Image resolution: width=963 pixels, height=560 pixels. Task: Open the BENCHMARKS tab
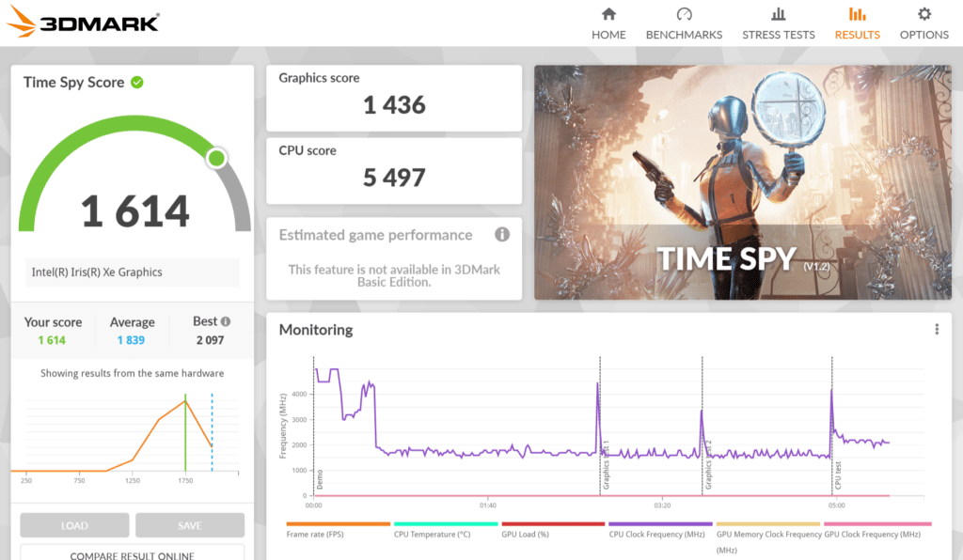(684, 23)
